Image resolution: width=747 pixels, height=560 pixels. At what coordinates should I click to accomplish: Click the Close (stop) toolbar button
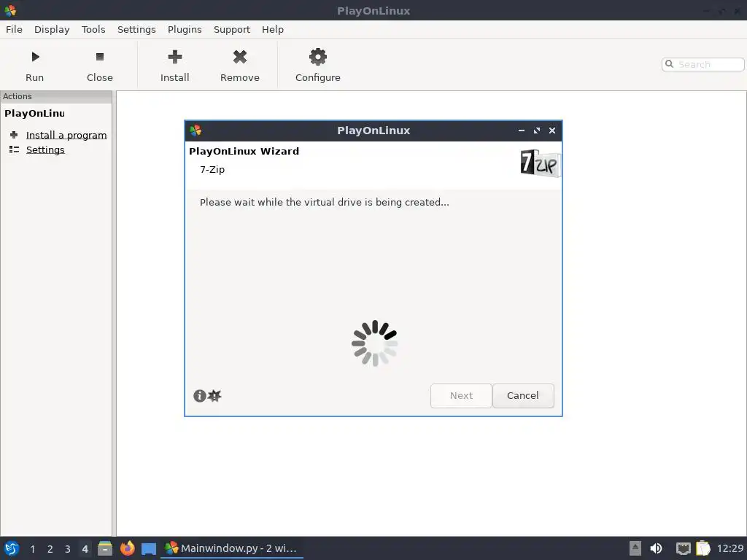[x=99, y=65]
